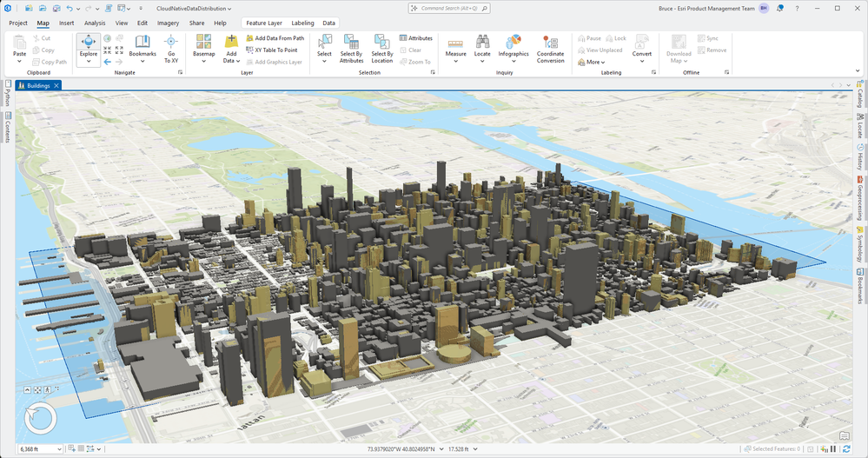The height and width of the screenshot is (458, 868).
Task: Click the Fixed Zoom Out icon
Action: pos(119,50)
